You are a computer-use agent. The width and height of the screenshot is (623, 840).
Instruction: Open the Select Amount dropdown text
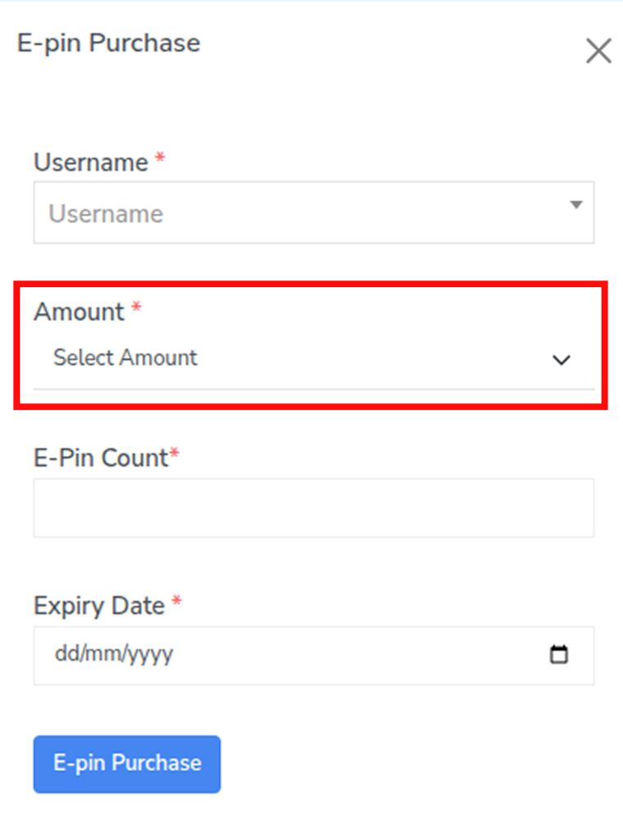coord(126,358)
